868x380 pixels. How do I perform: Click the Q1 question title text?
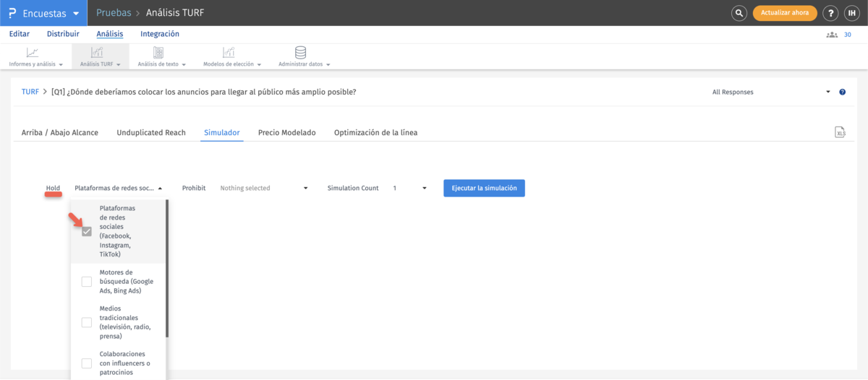204,92
